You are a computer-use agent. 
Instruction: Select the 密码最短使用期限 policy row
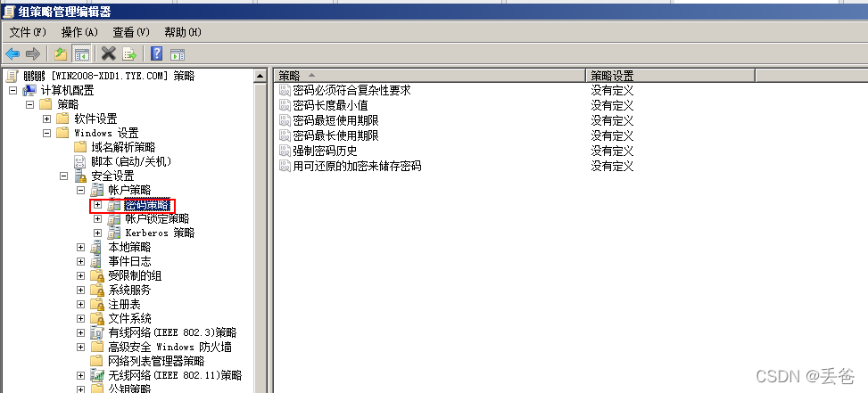pyautogui.click(x=336, y=120)
